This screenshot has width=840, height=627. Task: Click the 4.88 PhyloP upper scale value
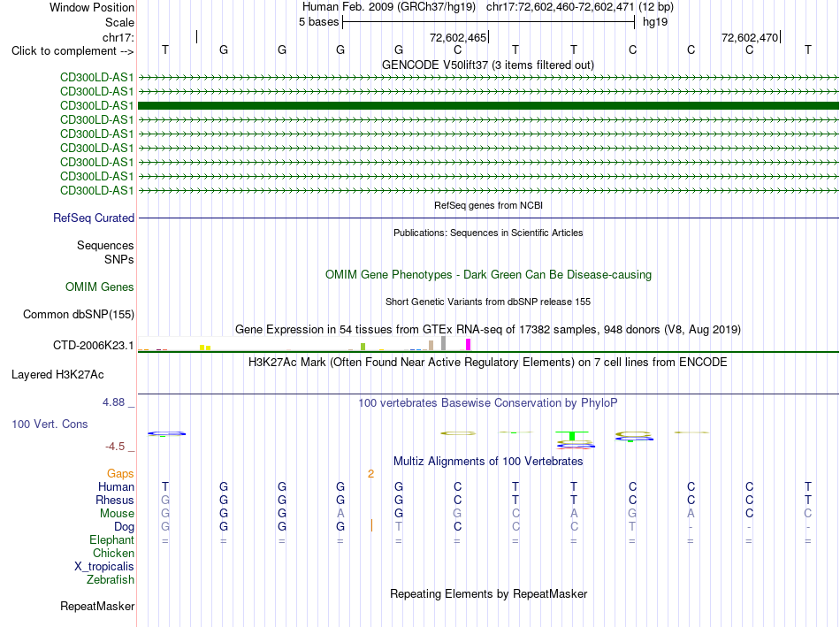point(113,402)
